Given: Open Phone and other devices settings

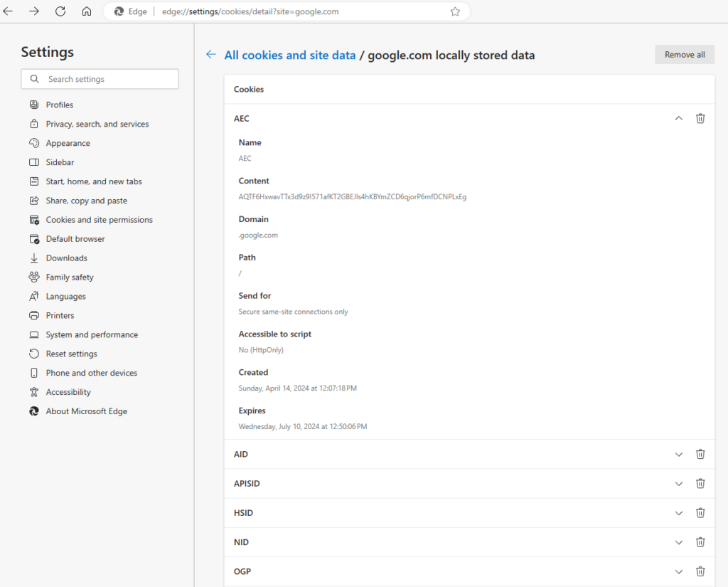Looking at the screenshot, I should click(92, 373).
